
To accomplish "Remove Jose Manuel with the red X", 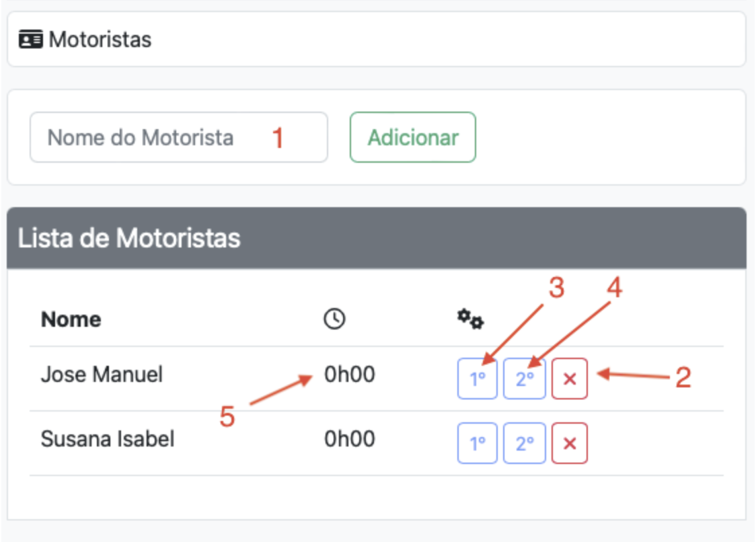I will point(570,379).
